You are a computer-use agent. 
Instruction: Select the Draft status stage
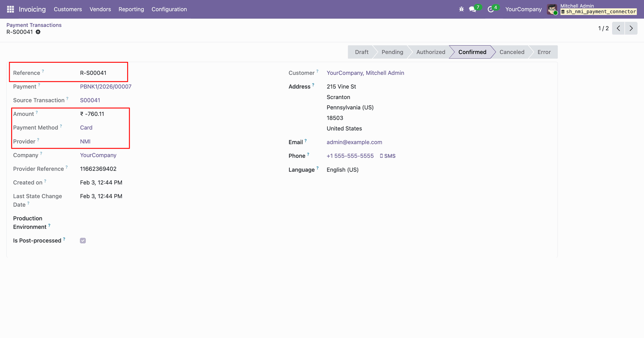coord(362,52)
